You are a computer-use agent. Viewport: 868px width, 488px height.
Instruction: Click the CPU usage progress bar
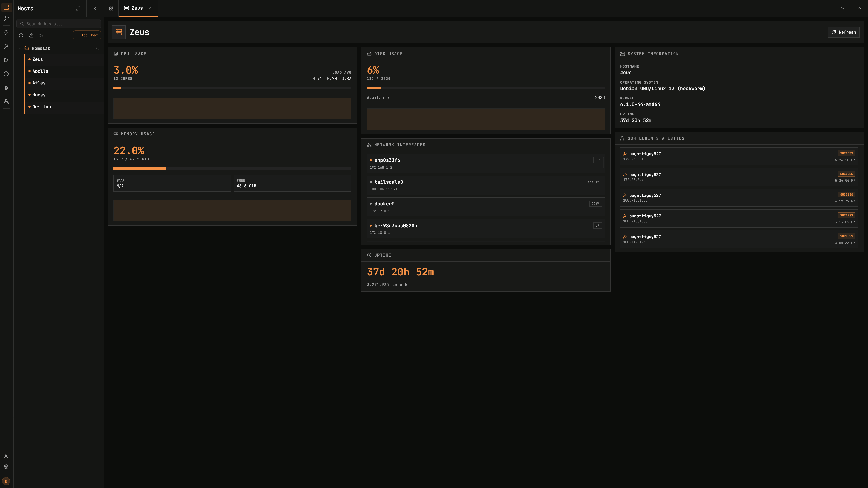(x=233, y=88)
